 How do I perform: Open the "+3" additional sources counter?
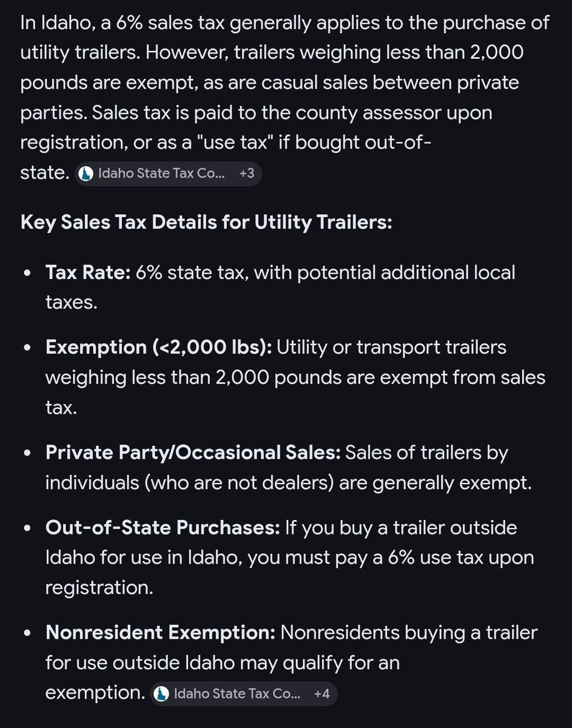(246, 174)
